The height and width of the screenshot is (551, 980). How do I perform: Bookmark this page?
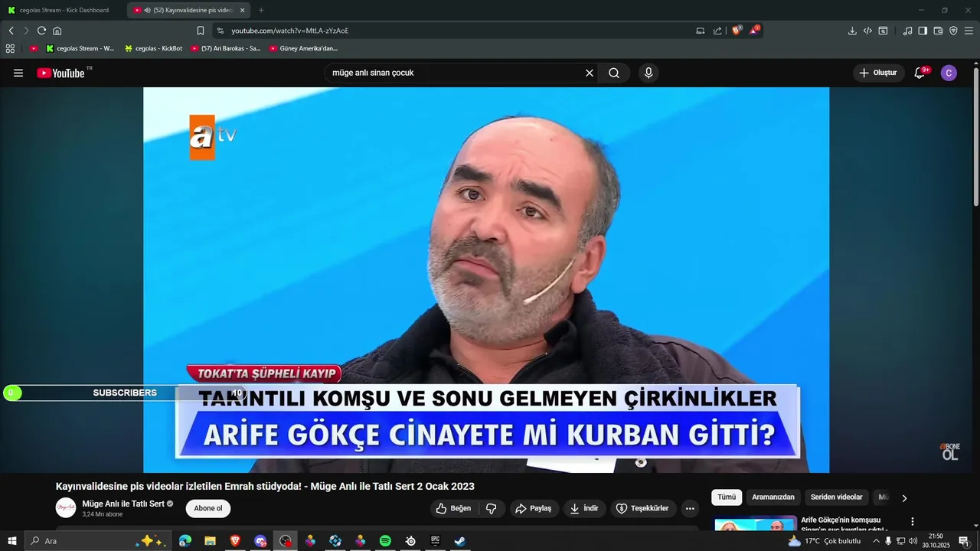click(201, 31)
